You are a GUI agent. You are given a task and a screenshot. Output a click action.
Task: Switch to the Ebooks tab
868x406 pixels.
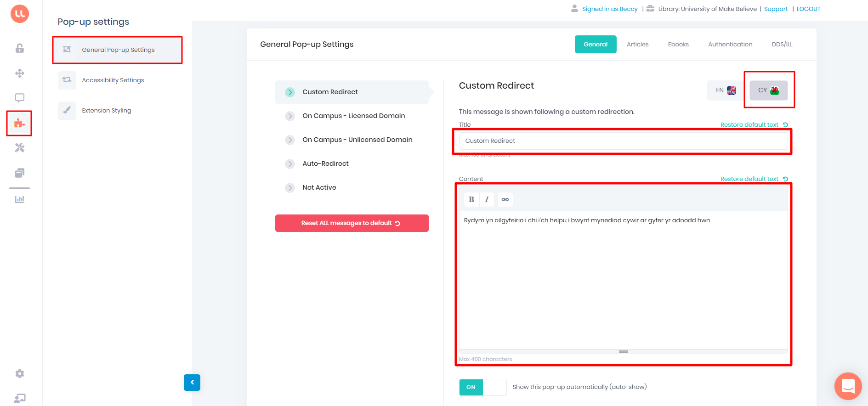[678, 44]
